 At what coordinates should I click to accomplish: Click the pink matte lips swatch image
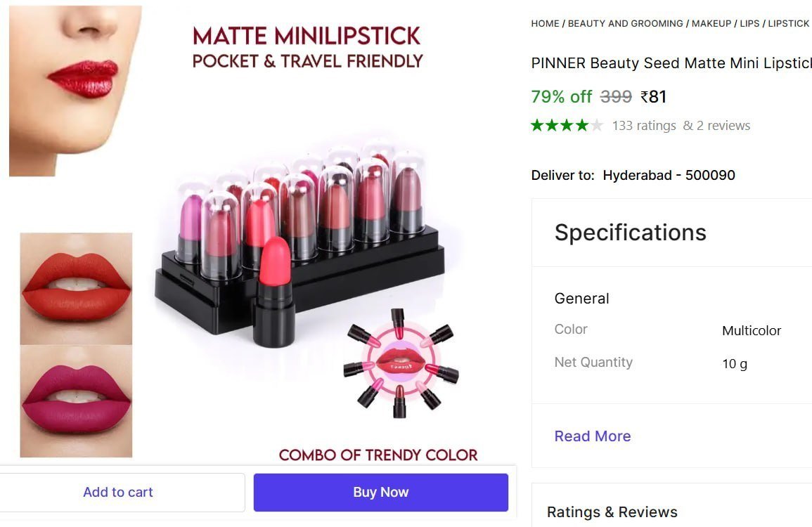pos(76,401)
